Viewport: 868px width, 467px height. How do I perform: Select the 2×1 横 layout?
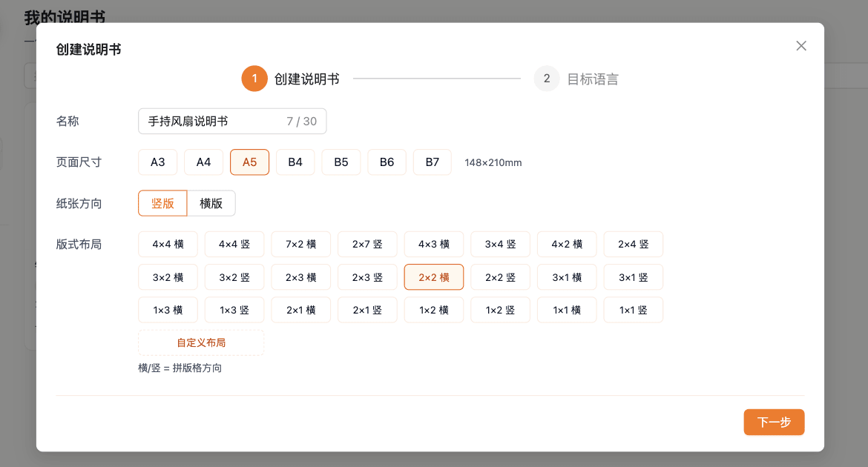click(x=300, y=310)
